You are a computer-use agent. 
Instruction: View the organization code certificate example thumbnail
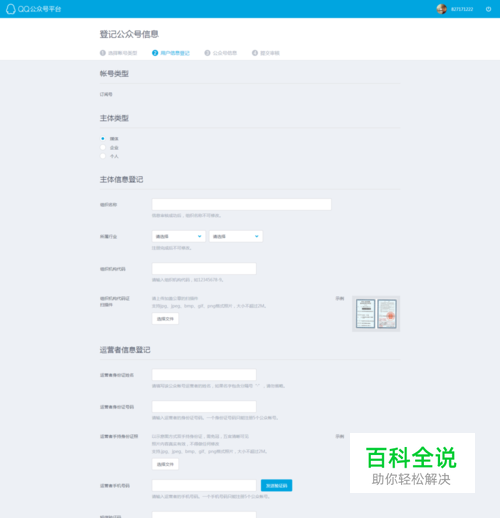(x=376, y=314)
